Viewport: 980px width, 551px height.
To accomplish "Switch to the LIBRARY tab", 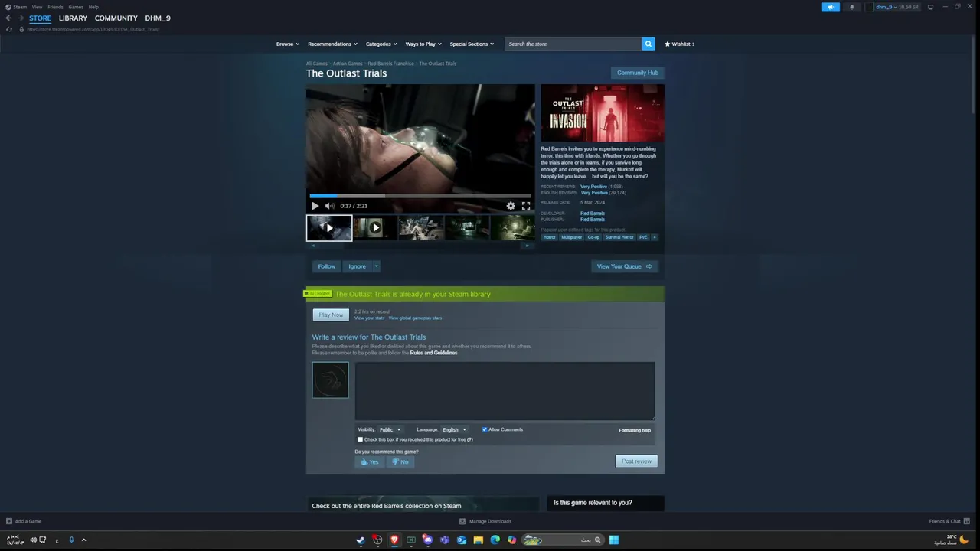I will point(73,18).
